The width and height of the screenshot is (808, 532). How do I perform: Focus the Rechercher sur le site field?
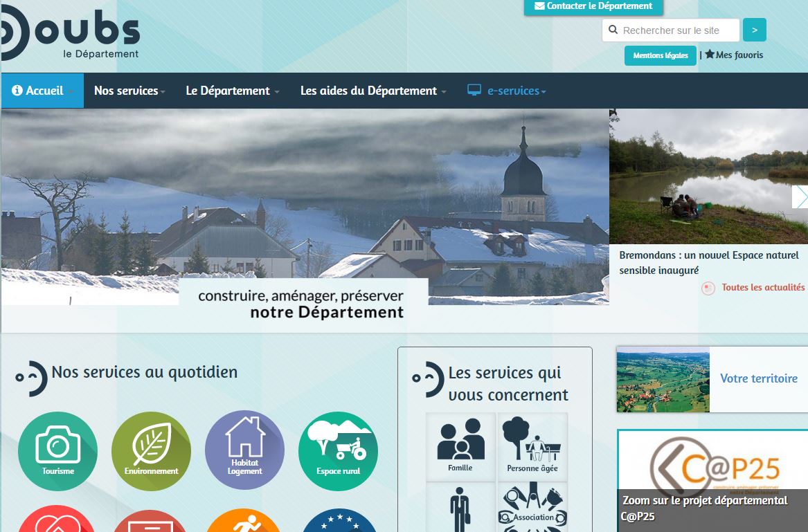(671, 30)
